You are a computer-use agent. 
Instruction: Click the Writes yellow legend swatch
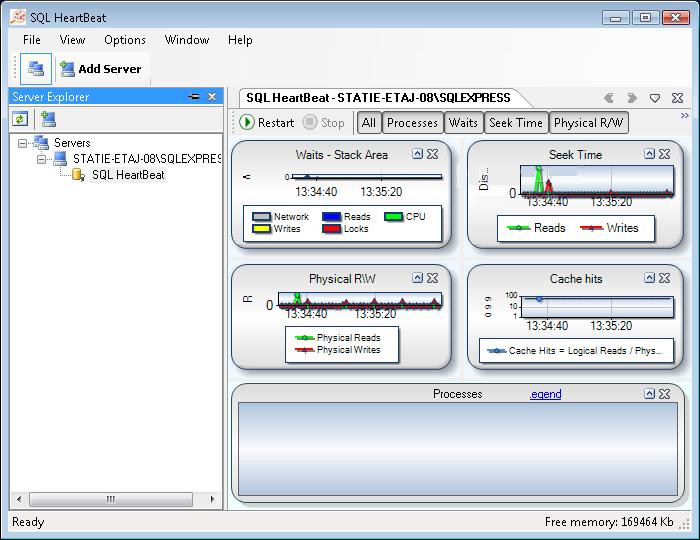(262, 229)
